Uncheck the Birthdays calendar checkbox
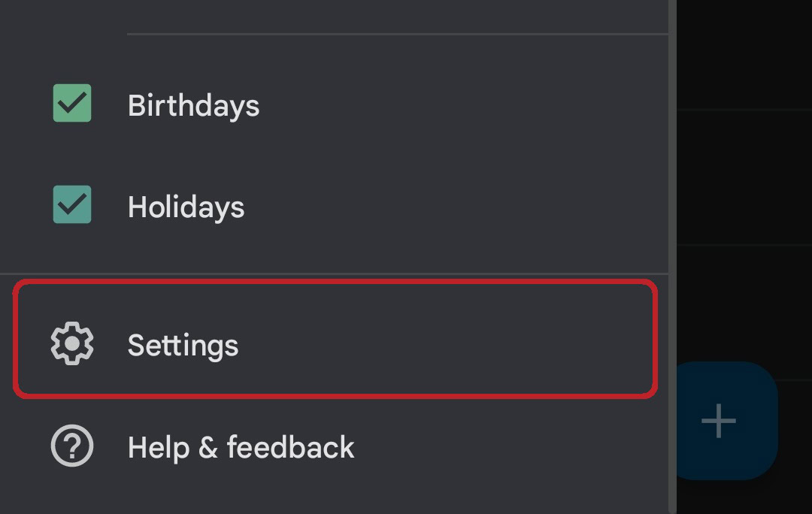Image resolution: width=812 pixels, height=514 pixels. (x=72, y=103)
